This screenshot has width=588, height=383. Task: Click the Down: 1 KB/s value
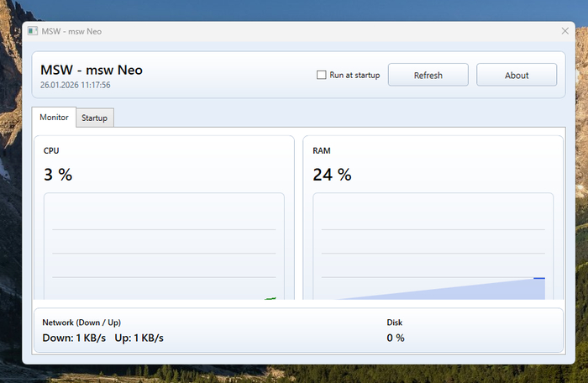[74, 338]
